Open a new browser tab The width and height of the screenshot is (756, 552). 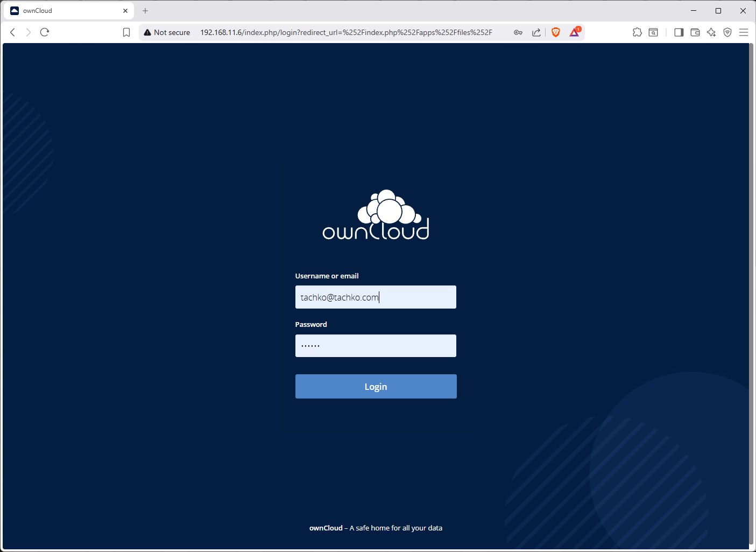pyautogui.click(x=145, y=11)
